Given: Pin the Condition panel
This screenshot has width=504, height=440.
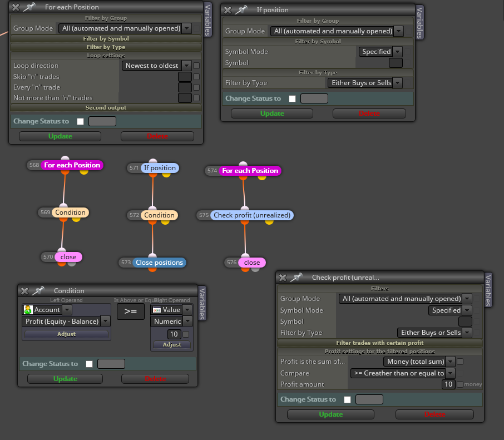Looking at the screenshot, I should (x=38, y=290).
